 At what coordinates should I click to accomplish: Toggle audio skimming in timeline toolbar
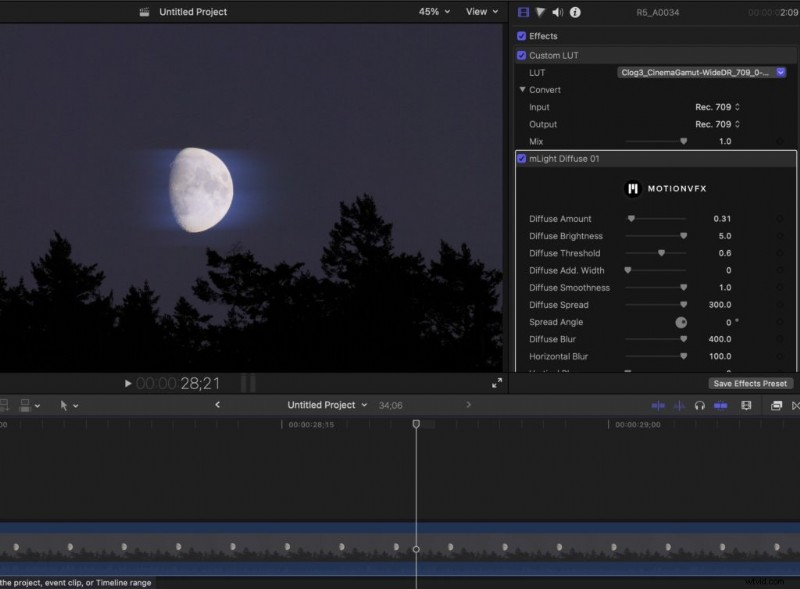[x=680, y=406]
